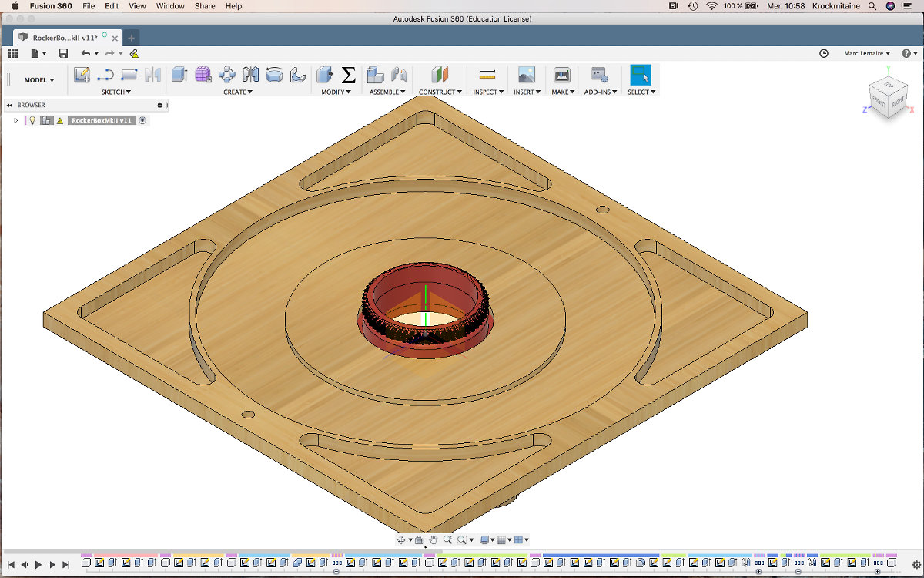Click the Joint assemble icon
The height and width of the screenshot is (578, 924).
point(399,75)
